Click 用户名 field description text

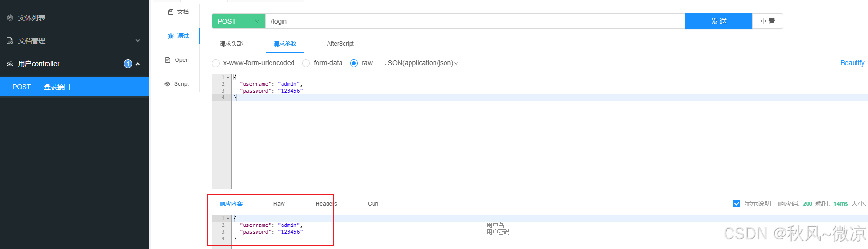[495, 225]
